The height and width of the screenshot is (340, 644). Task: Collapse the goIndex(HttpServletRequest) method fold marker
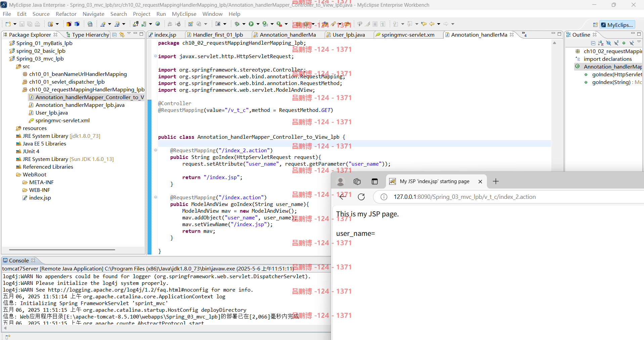pos(155,150)
